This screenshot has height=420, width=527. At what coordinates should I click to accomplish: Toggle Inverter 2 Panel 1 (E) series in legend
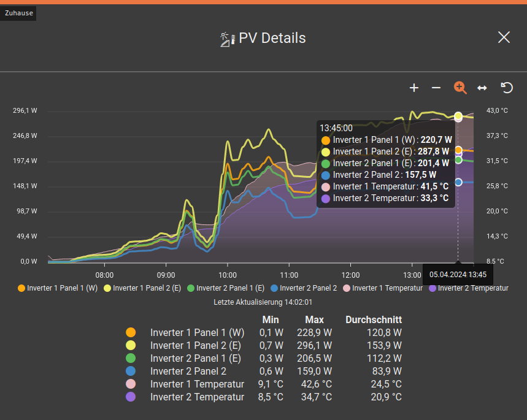[x=226, y=288]
